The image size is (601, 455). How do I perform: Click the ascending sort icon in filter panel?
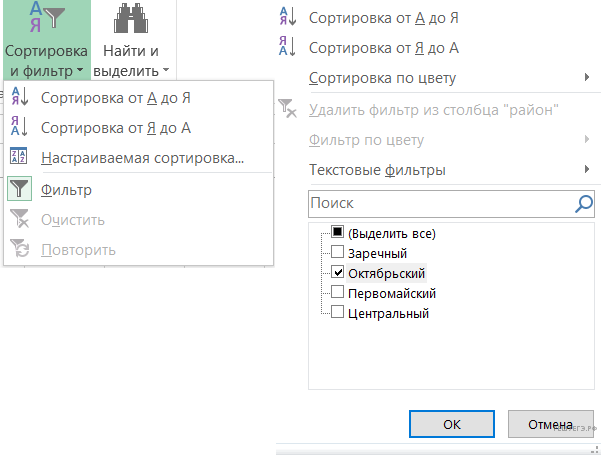pos(287,18)
